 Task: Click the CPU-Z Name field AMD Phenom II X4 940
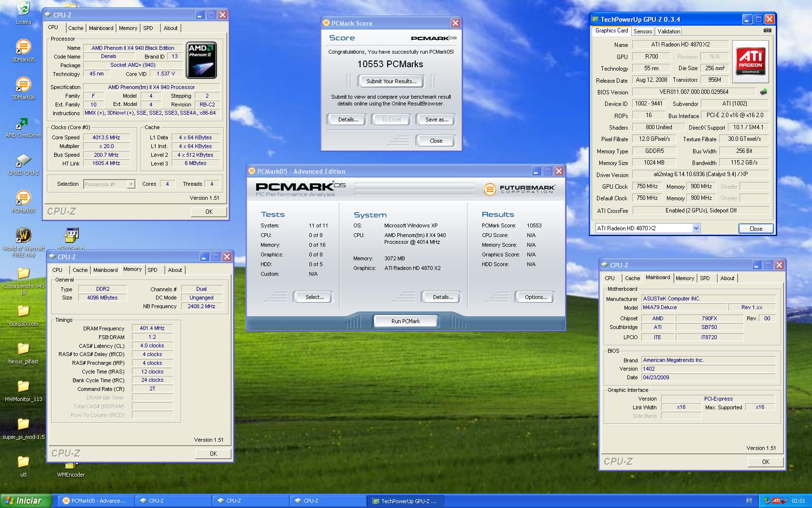point(133,48)
